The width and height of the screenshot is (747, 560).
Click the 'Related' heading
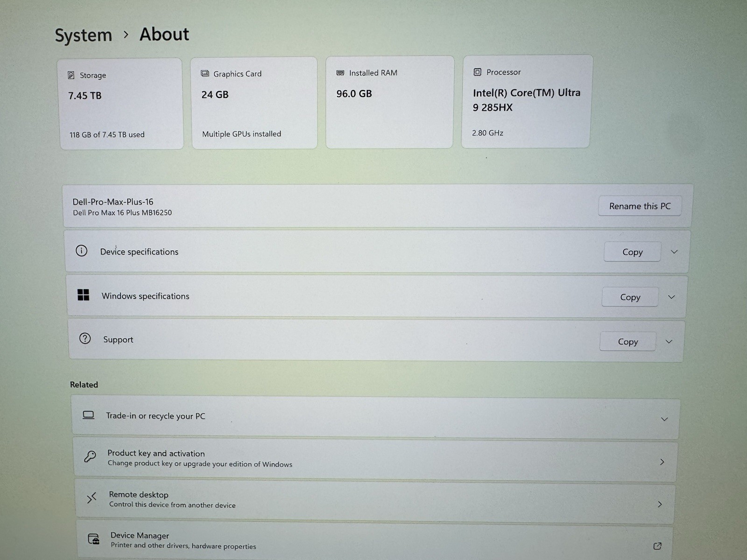84,385
